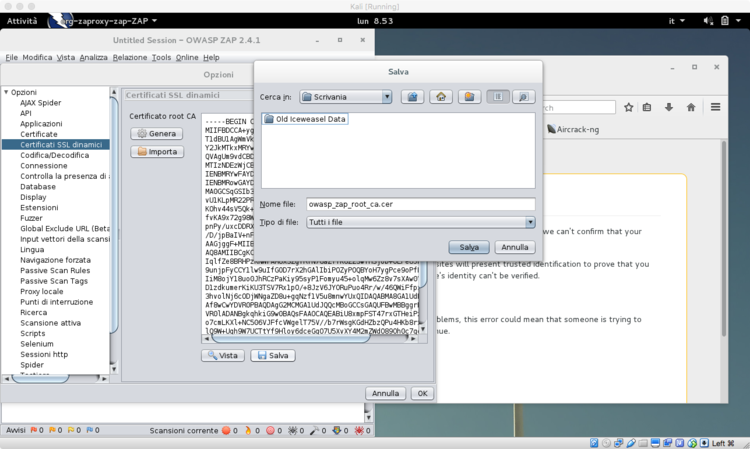
Task: Click the Nome file text field
Action: (421, 204)
